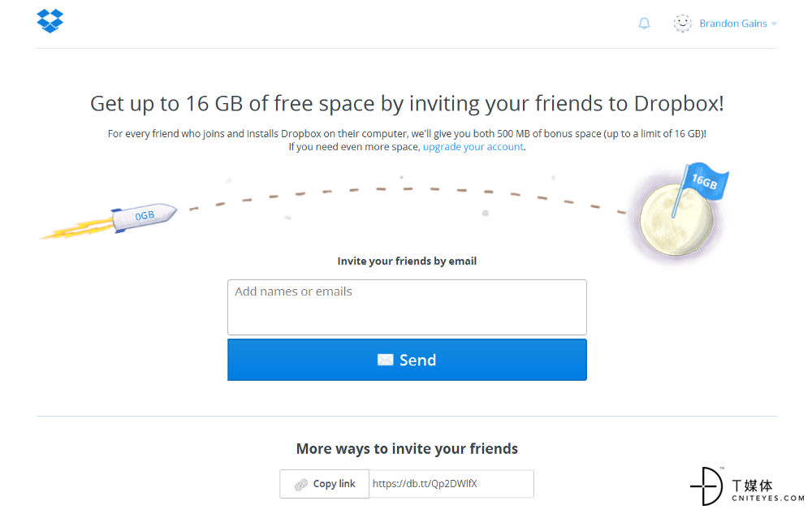
Task: Send the email invitations
Action: 407,360
